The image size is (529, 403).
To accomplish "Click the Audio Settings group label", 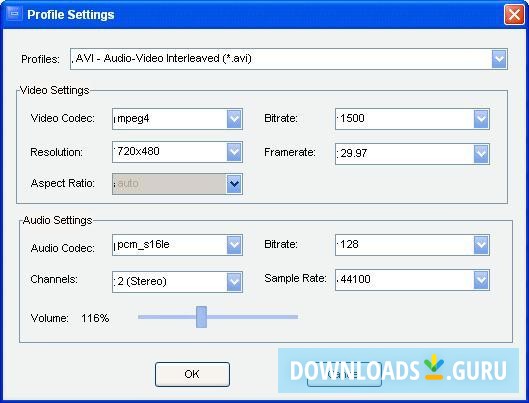I will pyautogui.click(x=58, y=220).
